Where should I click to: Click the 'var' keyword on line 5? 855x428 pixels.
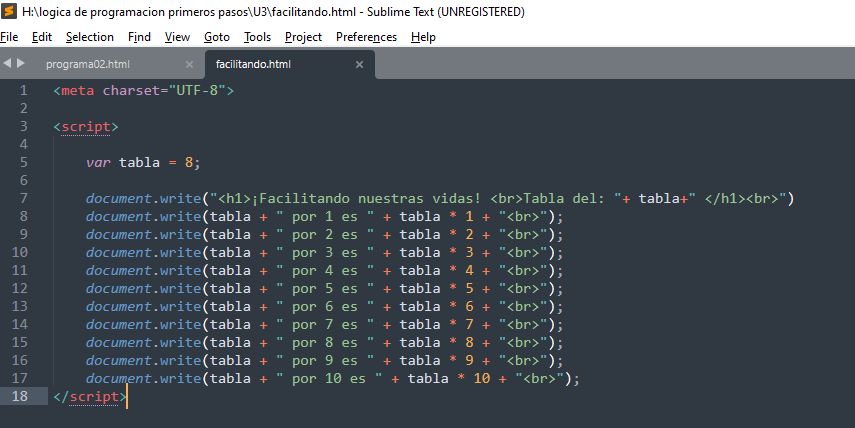point(98,162)
